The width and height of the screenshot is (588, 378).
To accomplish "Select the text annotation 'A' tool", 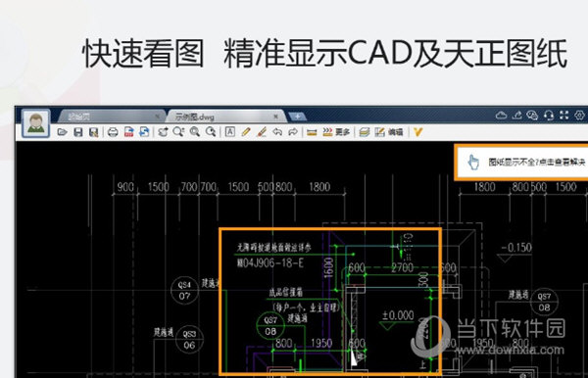I will tap(230, 132).
